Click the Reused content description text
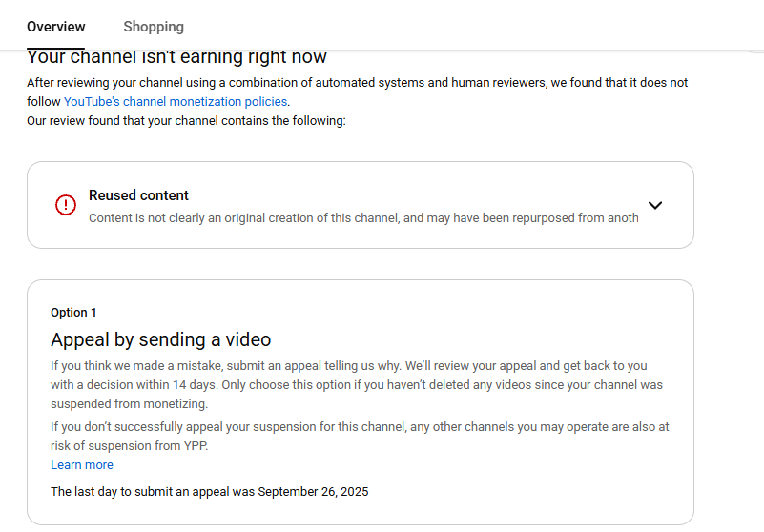Image resolution: width=764 pixels, height=532 pixels. pyautogui.click(x=362, y=217)
